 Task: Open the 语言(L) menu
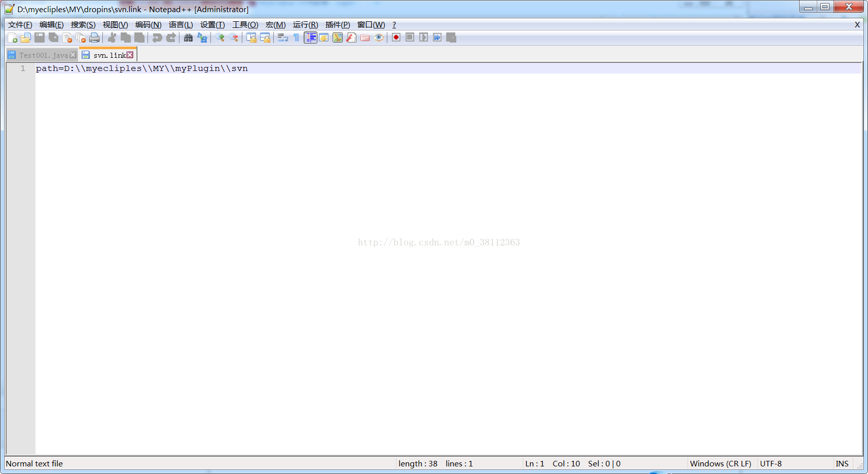coord(181,25)
